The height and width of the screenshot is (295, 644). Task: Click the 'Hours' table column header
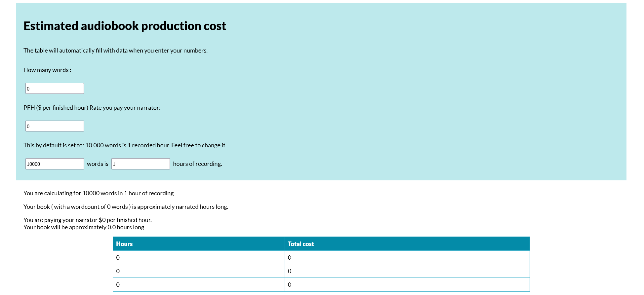[x=199, y=244]
